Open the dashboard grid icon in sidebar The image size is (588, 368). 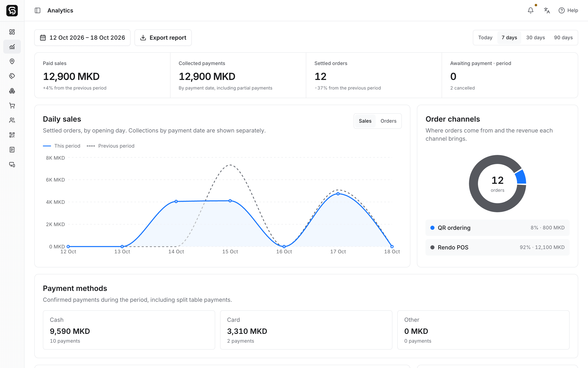pyautogui.click(x=12, y=32)
